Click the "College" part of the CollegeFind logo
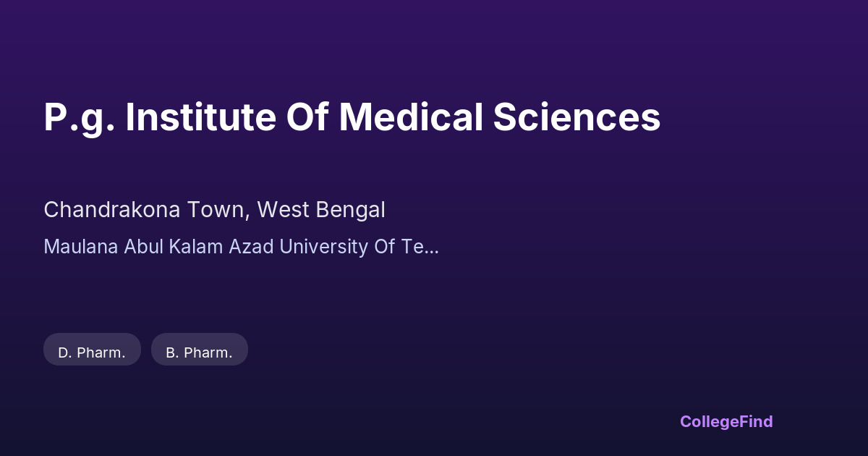The width and height of the screenshot is (868, 456). [710, 421]
